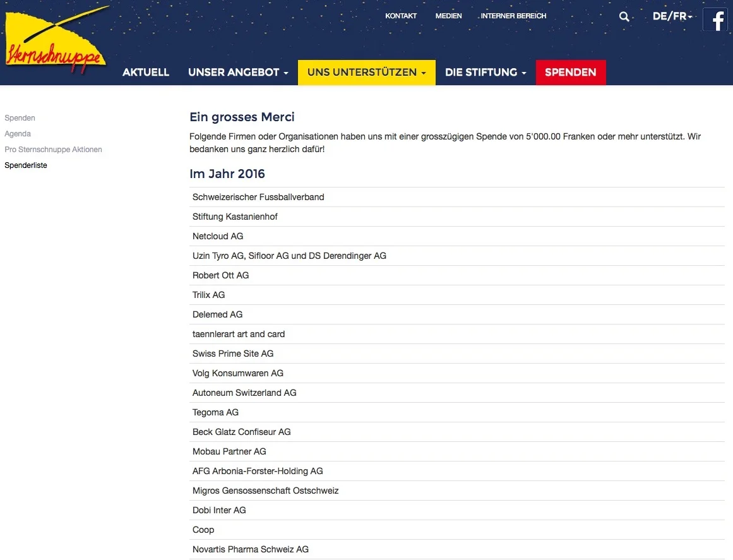Click the Schweizerischer Fussballverband row
The height and width of the screenshot is (560, 733).
coord(456,197)
